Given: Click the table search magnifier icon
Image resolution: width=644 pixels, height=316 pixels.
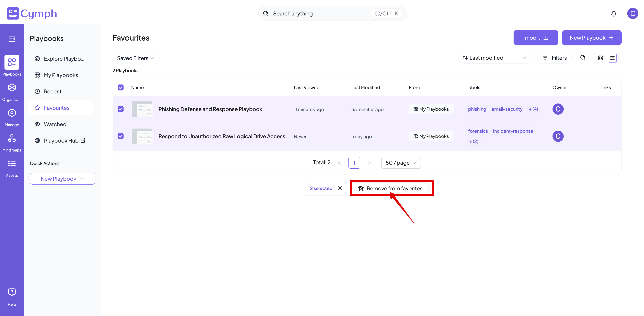Looking at the screenshot, I should pos(583,58).
